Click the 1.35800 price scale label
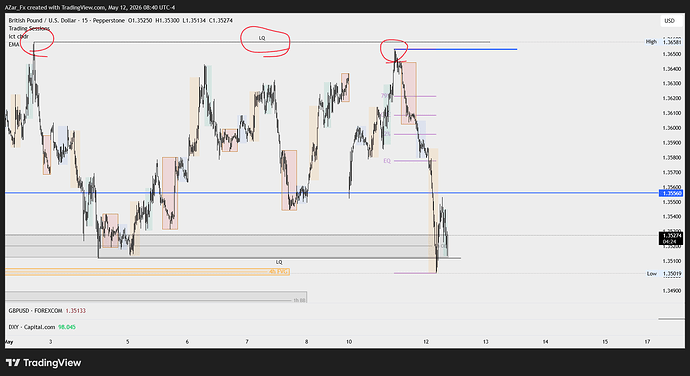The image size is (690, 376). [x=672, y=158]
